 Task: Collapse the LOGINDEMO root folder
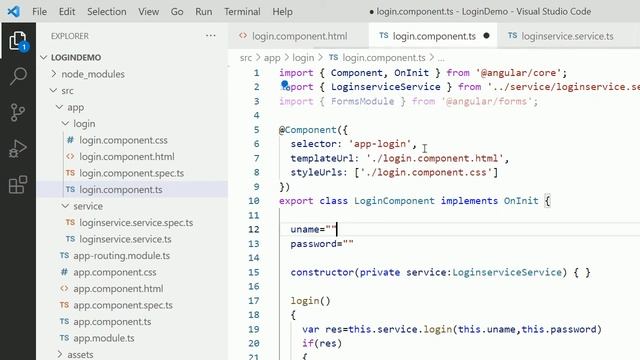pos(76,58)
